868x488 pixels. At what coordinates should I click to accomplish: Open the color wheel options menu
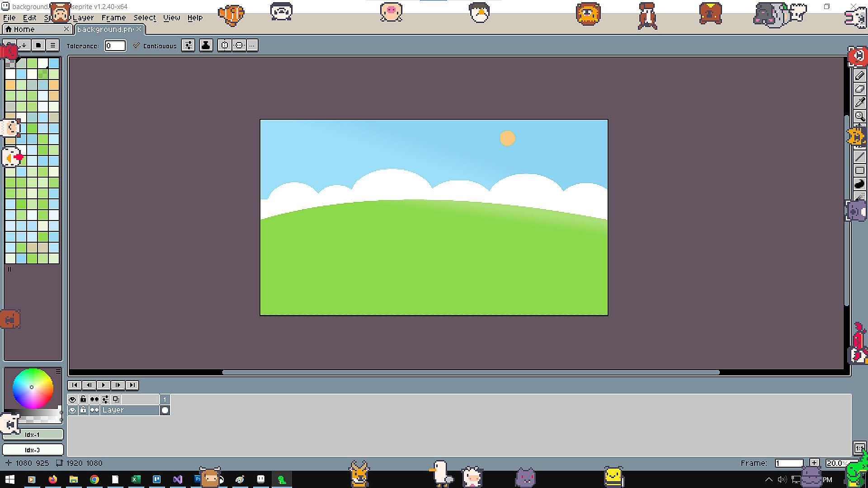click(58, 371)
